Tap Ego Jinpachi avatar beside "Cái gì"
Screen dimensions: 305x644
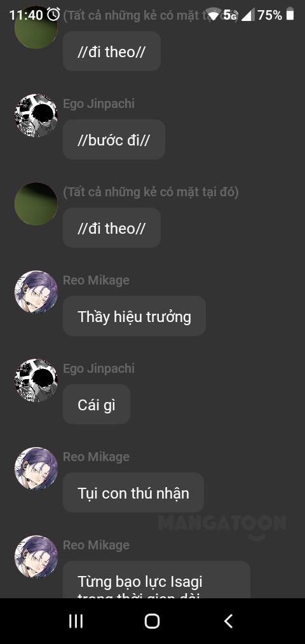coord(36,380)
